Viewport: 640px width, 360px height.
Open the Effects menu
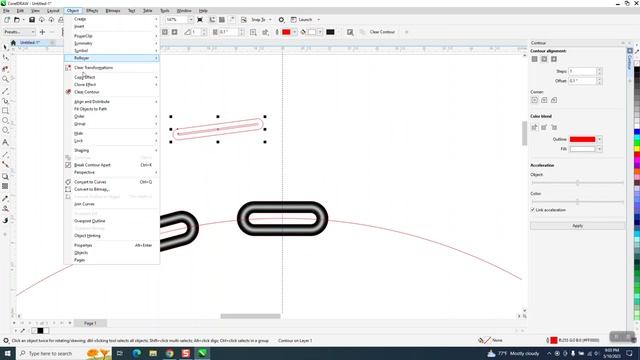(92, 11)
